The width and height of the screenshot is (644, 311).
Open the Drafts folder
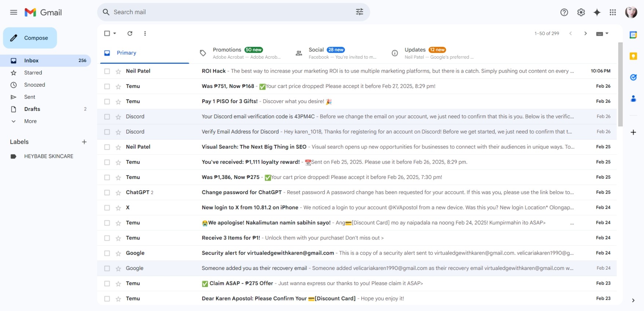click(45, 109)
